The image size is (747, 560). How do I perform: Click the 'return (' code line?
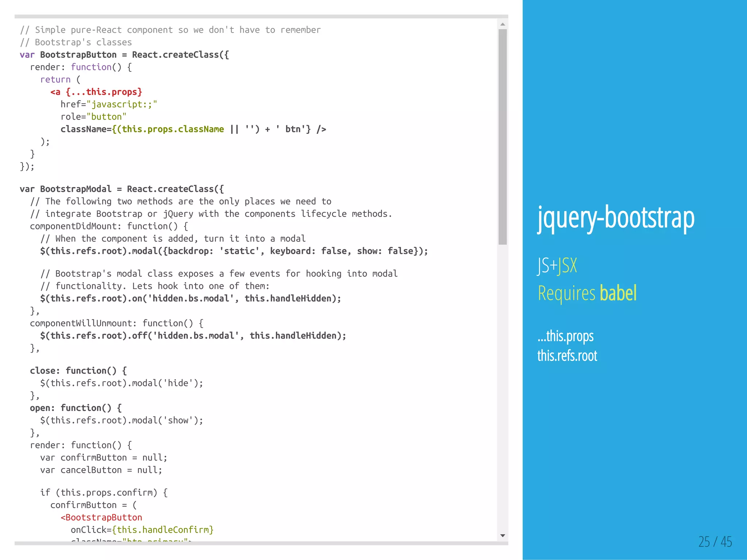coord(60,79)
